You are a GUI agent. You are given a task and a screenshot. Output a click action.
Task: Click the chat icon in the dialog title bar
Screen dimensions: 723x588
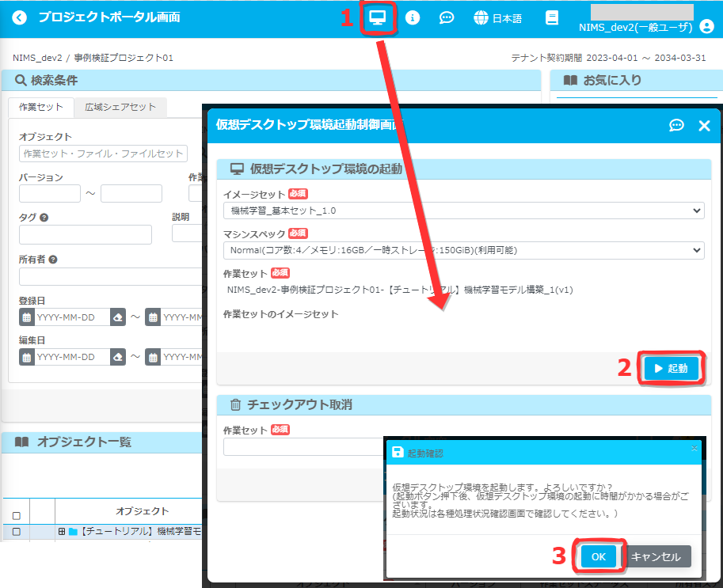[676, 125]
